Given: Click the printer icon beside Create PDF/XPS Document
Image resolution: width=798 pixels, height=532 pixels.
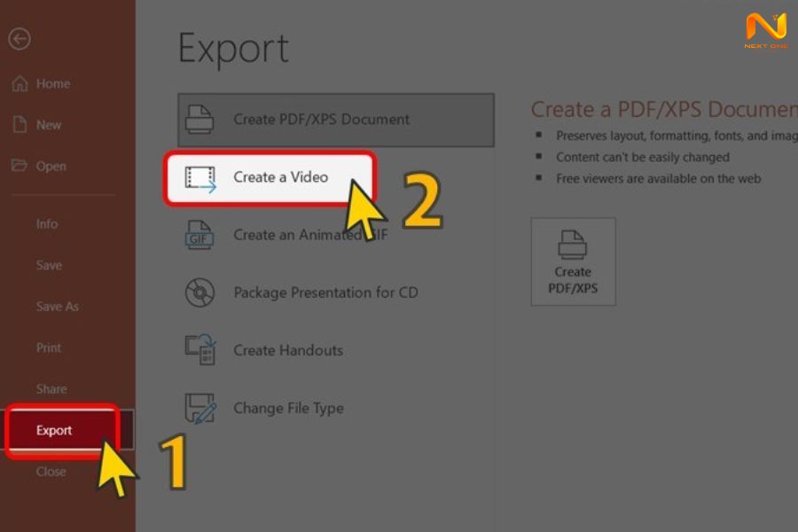Looking at the screenshot, I should tap(199, 120).
